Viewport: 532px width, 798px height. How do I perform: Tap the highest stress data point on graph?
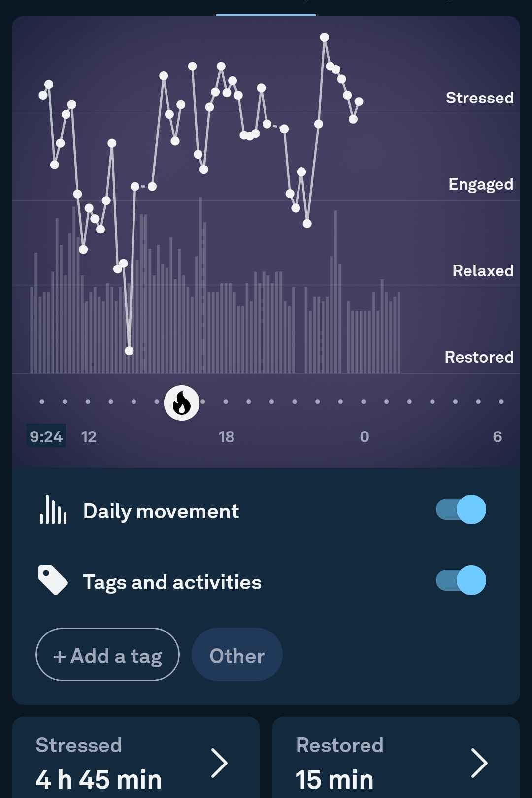324,37
